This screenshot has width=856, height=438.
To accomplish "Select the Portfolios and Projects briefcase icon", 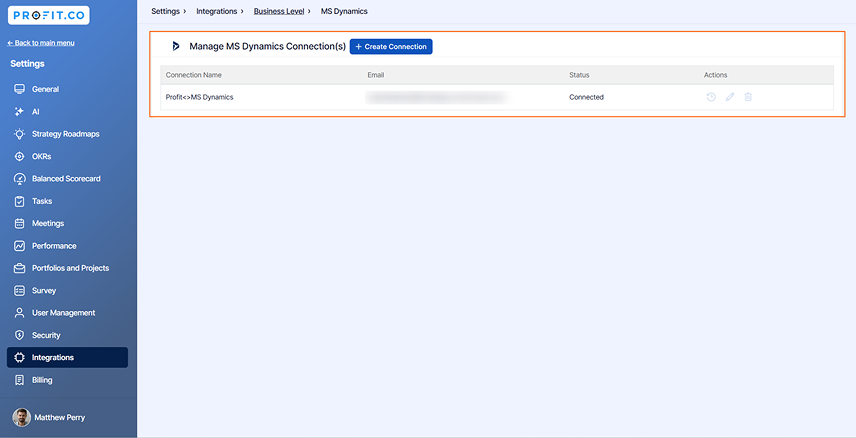I will click(20, 268).
